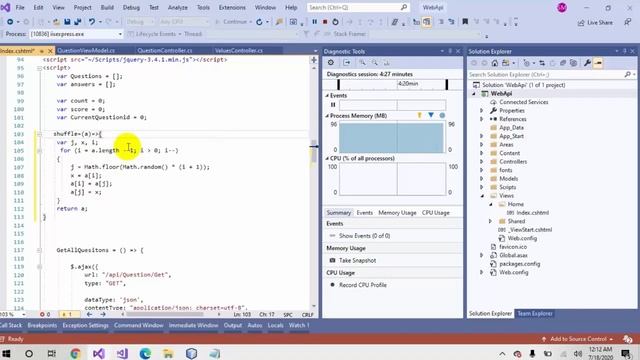Open the Immediate Window tab
640x360 pixels.
pyautogui.click(x=193, y=325)
